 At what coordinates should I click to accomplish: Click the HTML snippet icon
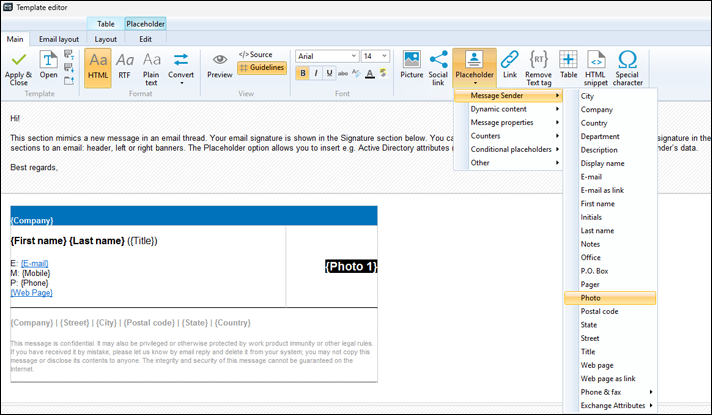[x=596, y=62]
